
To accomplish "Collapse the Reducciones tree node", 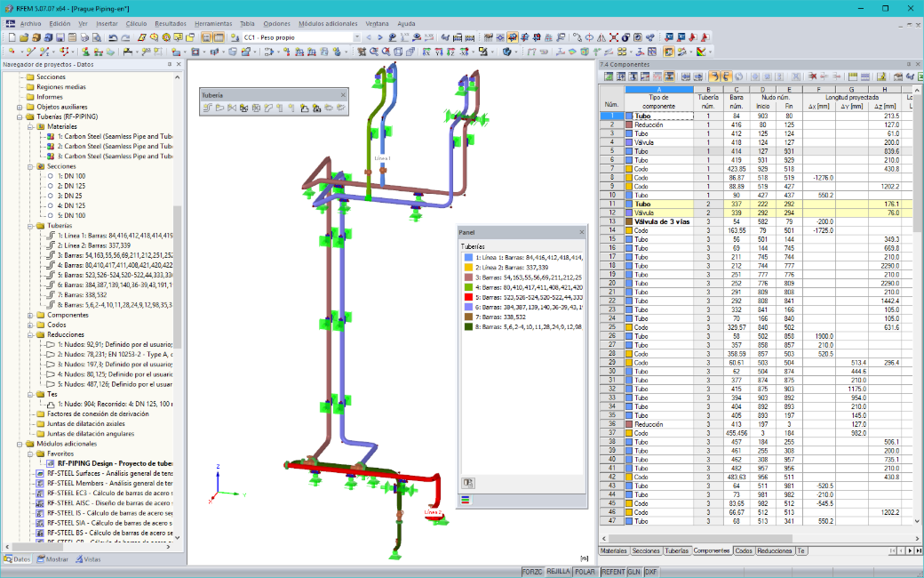I will pyautogui.click(x=30, y=335).
